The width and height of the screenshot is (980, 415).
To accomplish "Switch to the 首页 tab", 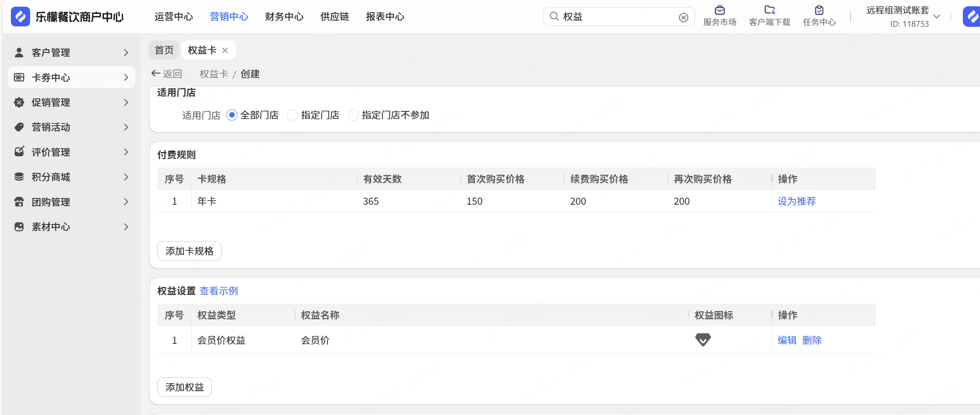I will [164, 50].
